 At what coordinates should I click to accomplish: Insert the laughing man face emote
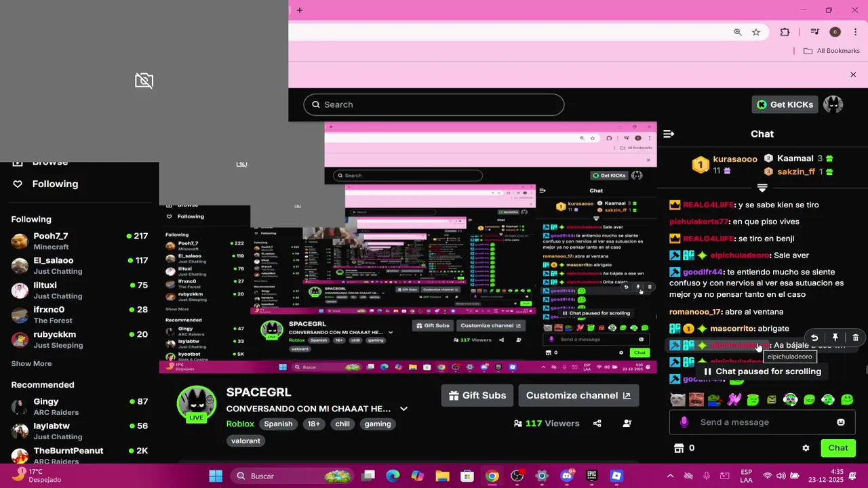(696, 400)
